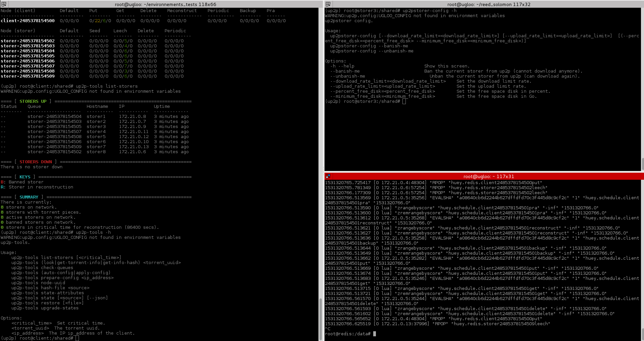Image resolution: width=644 pixels, height=341 pixels.
Task: Click the root@client:/shared# prompt cursor at bottom
Action: [77, 338]
